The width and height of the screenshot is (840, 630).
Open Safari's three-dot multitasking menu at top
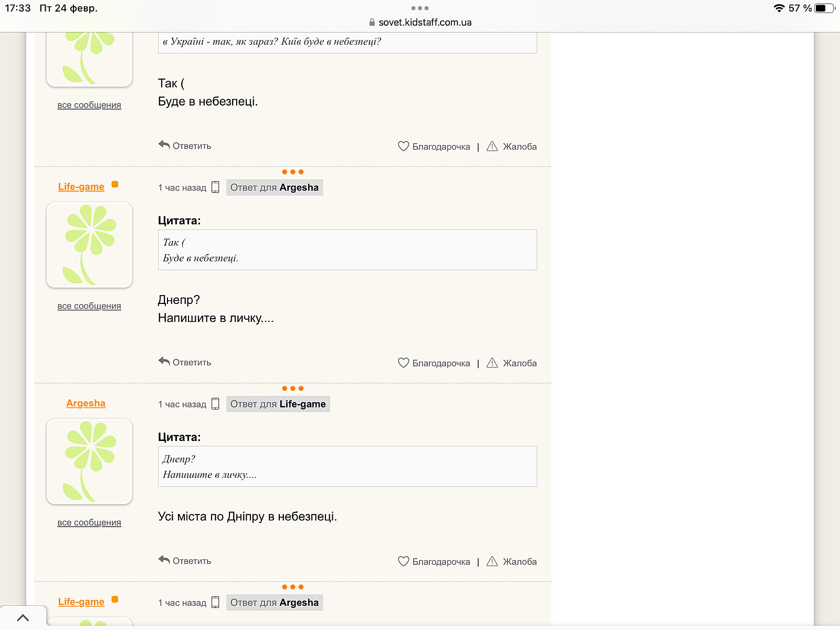pyautogui.click(x=420, y=8)
